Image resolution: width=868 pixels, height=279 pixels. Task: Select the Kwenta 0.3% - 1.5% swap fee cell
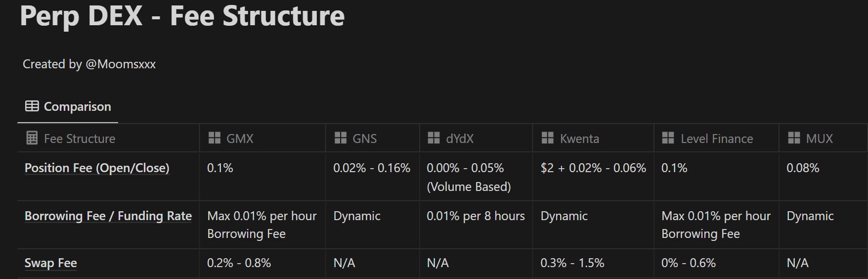point(572,263)
